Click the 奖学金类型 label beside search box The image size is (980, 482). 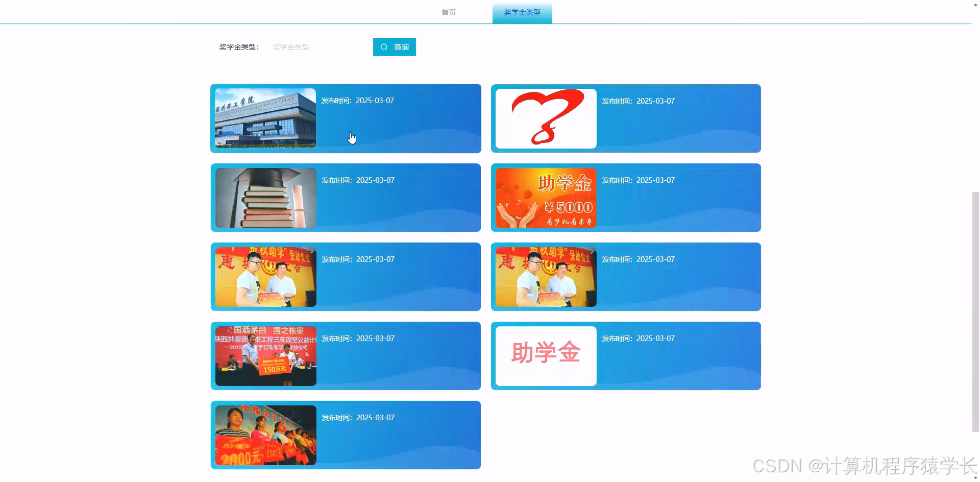point(239,46)
